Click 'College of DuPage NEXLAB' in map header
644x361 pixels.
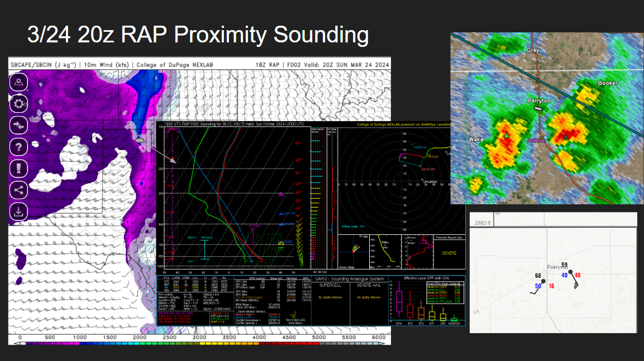[175, 65]
